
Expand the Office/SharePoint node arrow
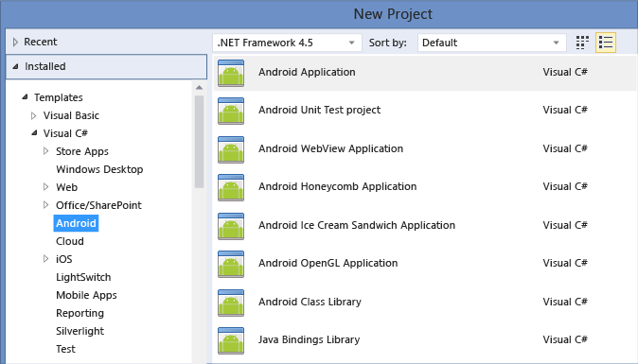point(46,205)
